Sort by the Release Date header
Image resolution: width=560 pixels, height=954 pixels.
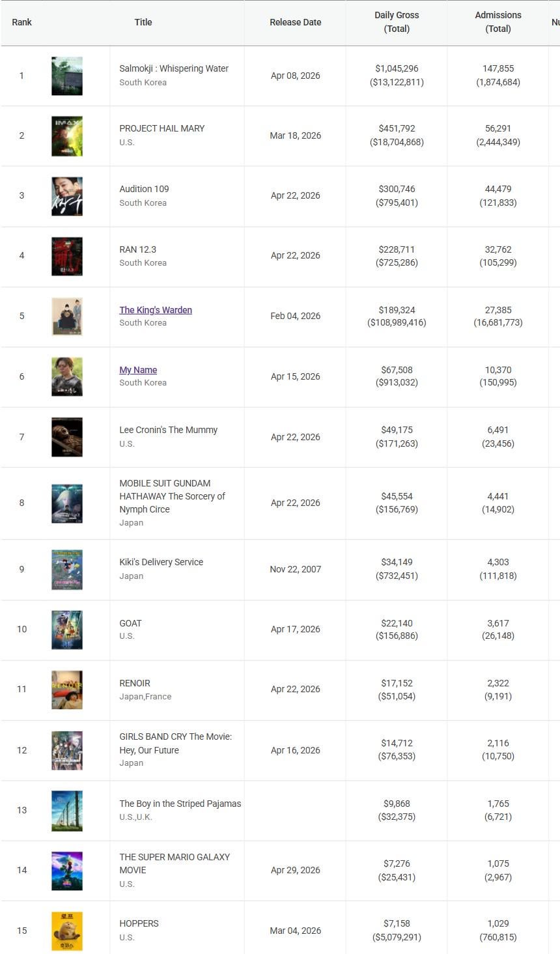coord(295,22)
